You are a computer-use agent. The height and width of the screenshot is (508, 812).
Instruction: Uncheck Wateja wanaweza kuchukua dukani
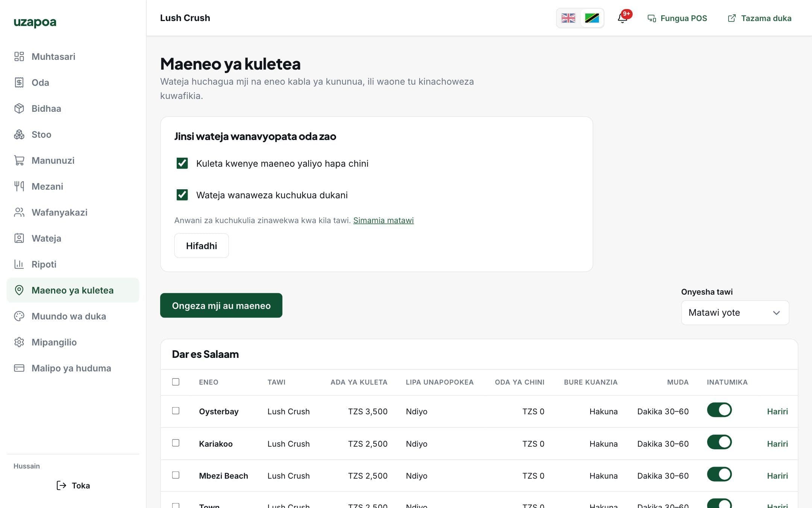coord(182,195)
